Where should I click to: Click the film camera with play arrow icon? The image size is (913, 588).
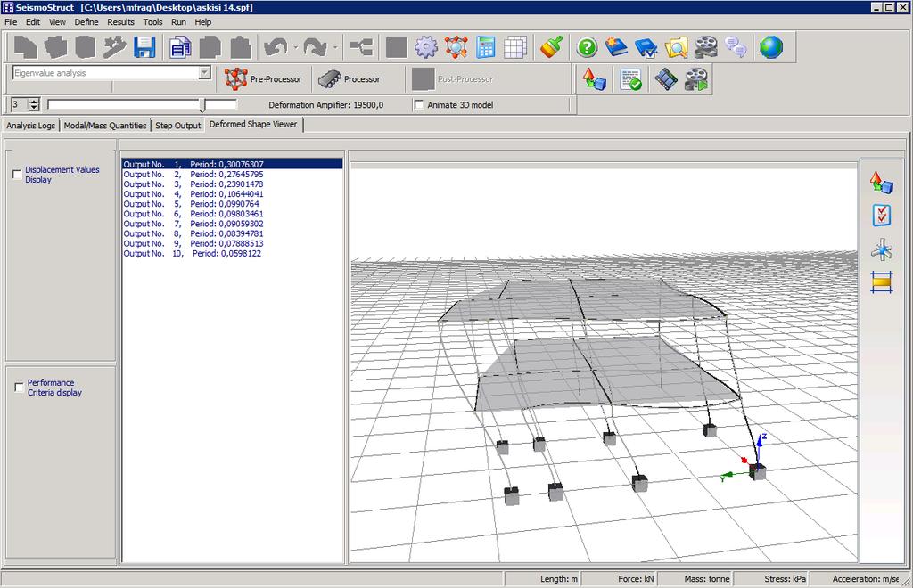(x=695, y=79)
